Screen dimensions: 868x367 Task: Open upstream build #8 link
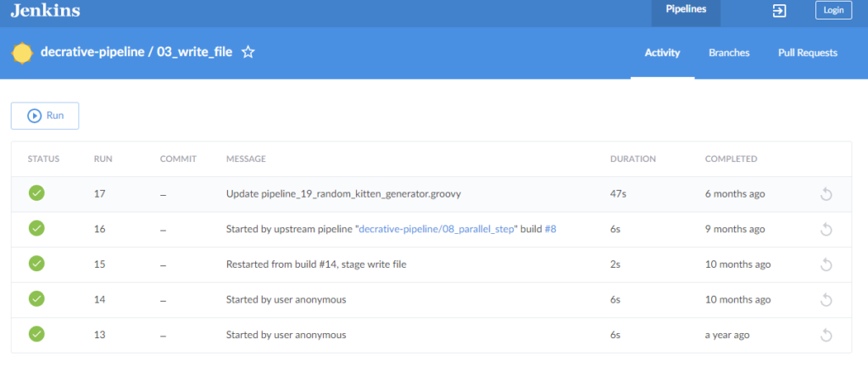click(x=550, y=229)
